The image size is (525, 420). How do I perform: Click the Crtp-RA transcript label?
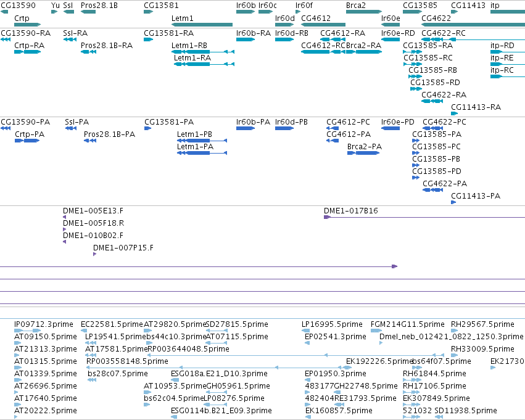(29, 46)
